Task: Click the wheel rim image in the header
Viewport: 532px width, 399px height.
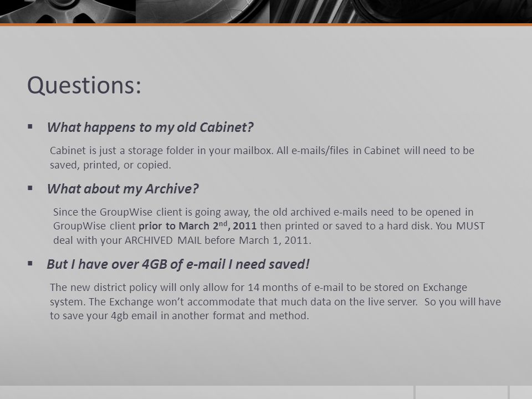Action: (x=68, y=12)
